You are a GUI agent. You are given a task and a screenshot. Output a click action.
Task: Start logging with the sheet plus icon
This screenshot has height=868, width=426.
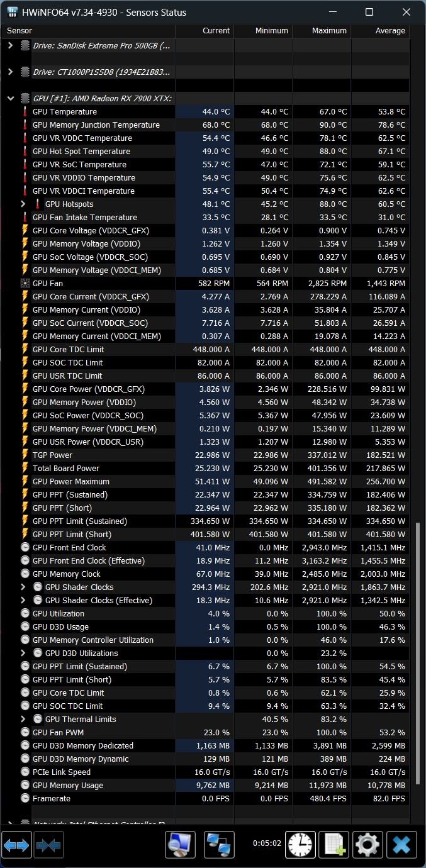334,845
